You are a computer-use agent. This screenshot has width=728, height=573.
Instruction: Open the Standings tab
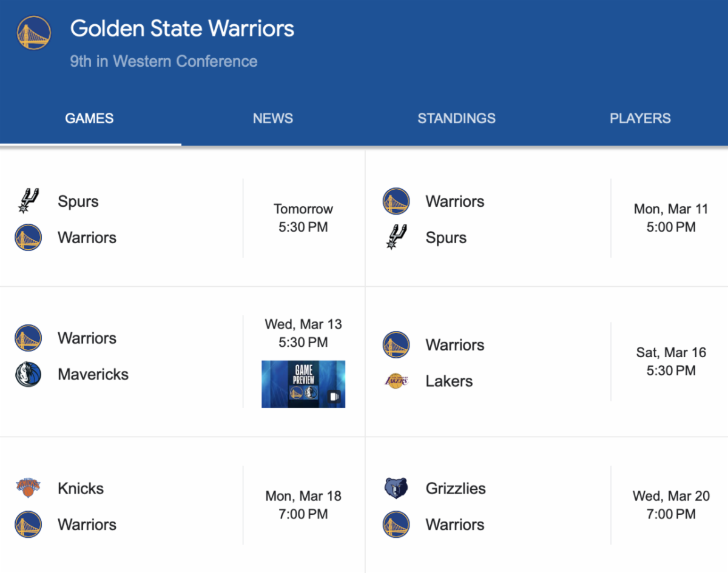click(x=456, y=118)
